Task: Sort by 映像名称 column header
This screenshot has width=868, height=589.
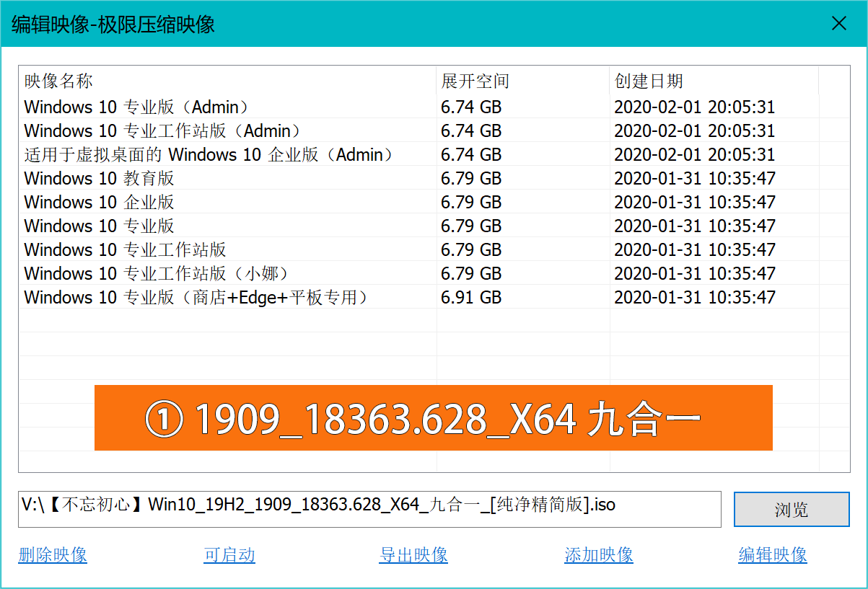Action: [59, 81]
